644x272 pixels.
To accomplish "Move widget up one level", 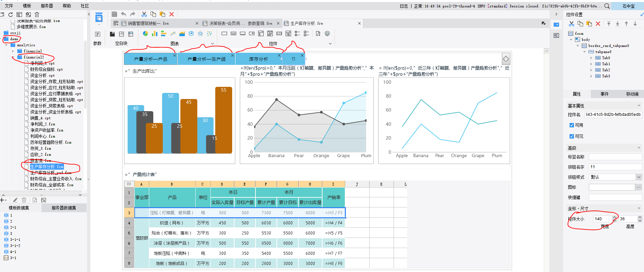I will [x=626, y=24].
